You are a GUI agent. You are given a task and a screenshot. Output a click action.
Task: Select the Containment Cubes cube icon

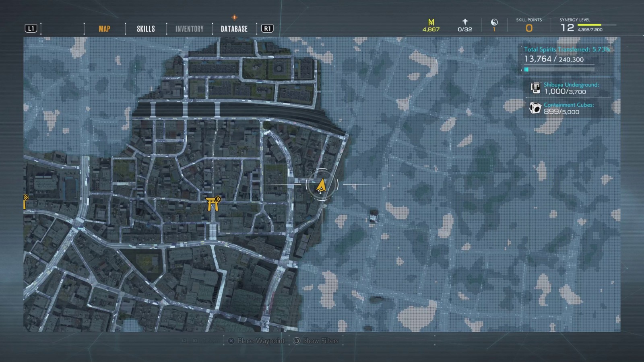(x=535, y=108)
